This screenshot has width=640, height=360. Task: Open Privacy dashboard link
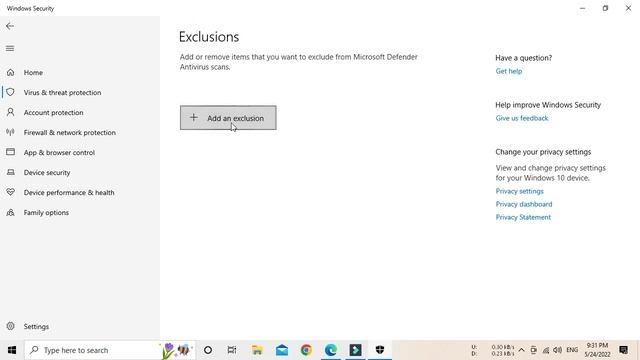point(524,204)
